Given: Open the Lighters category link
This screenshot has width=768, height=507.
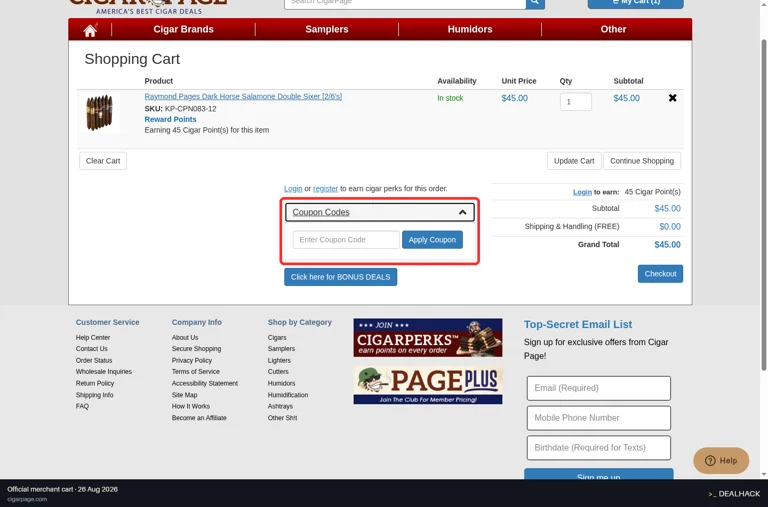Looking at the screenshot, I should point(279,361).
